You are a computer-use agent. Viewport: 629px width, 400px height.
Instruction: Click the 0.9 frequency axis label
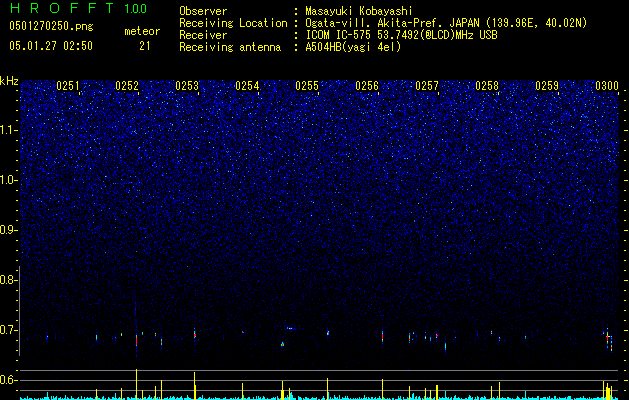8,230
